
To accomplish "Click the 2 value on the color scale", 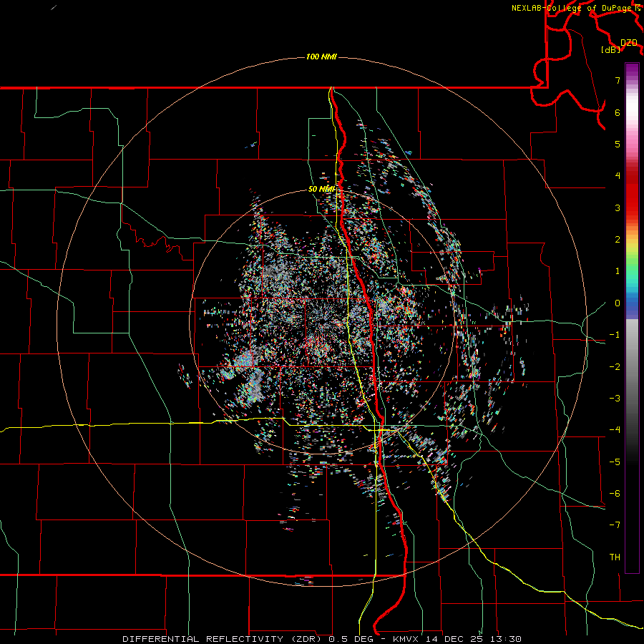I will [x=618, y=240].
